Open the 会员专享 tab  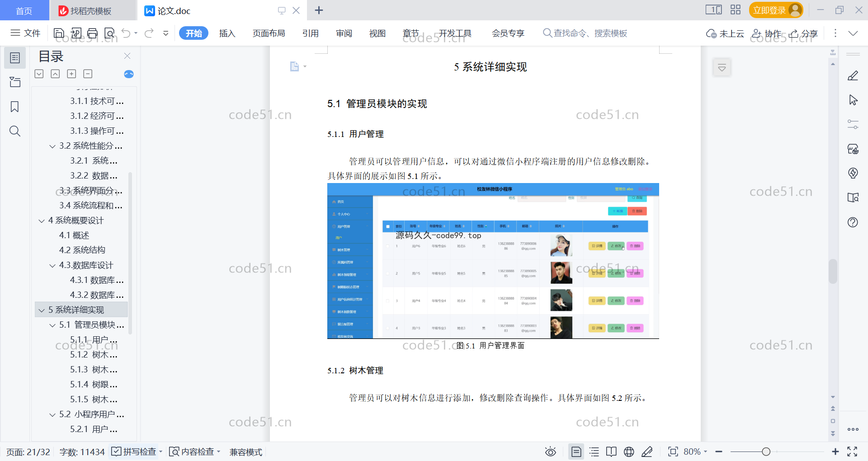click(508, 33)
